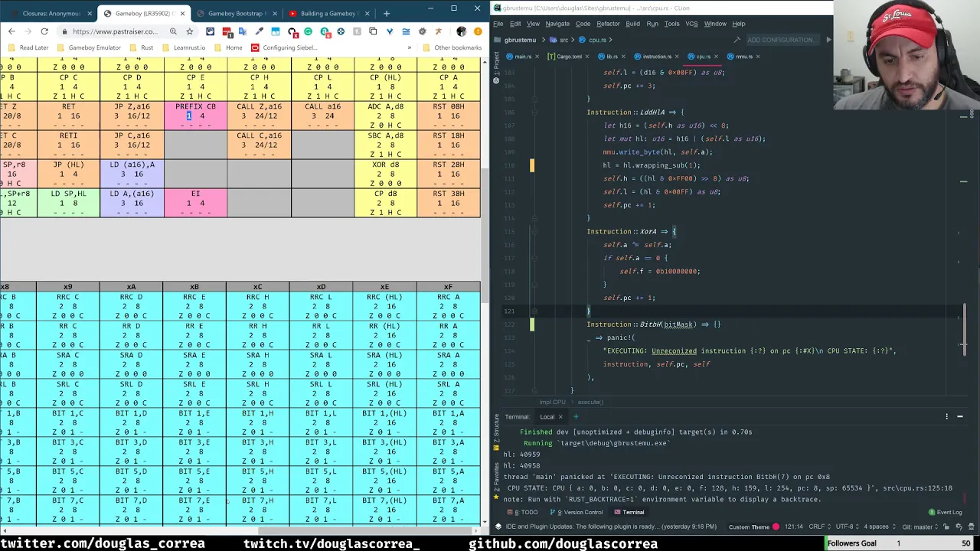This screenshot has height=551, width=980.
Task: Close the Closures: Anonymous browser tab
Action: click(90, 13)
